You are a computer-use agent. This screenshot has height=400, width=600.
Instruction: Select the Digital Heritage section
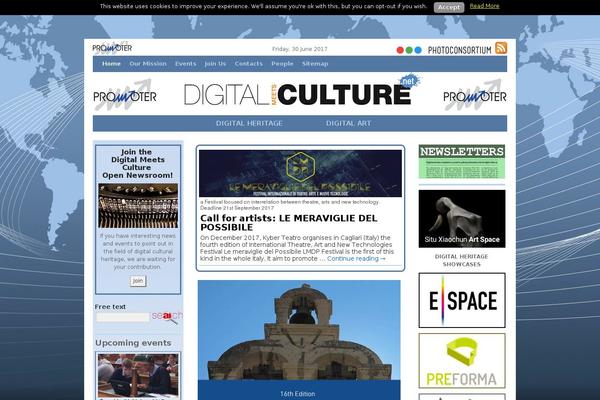click(249, 123)
